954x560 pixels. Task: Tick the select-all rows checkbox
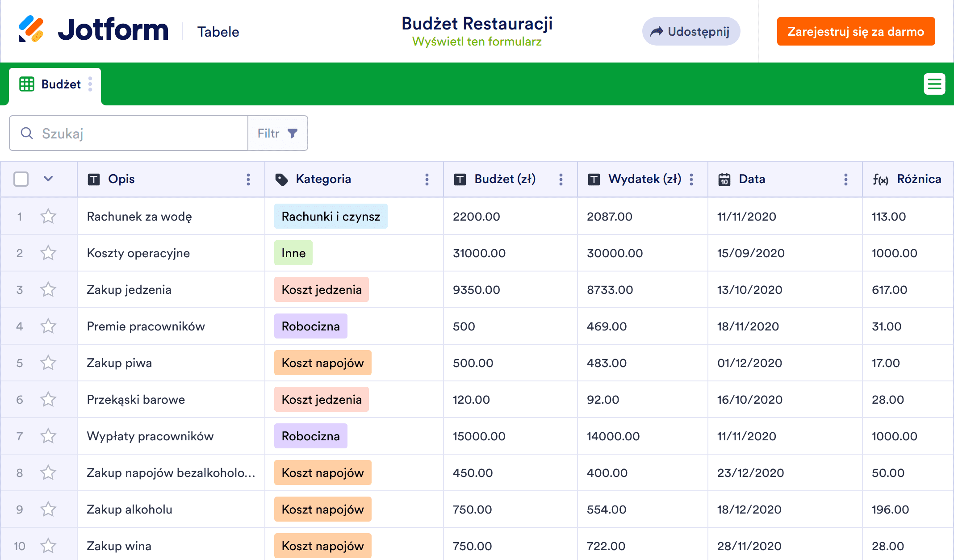click(x=21, y=179)
